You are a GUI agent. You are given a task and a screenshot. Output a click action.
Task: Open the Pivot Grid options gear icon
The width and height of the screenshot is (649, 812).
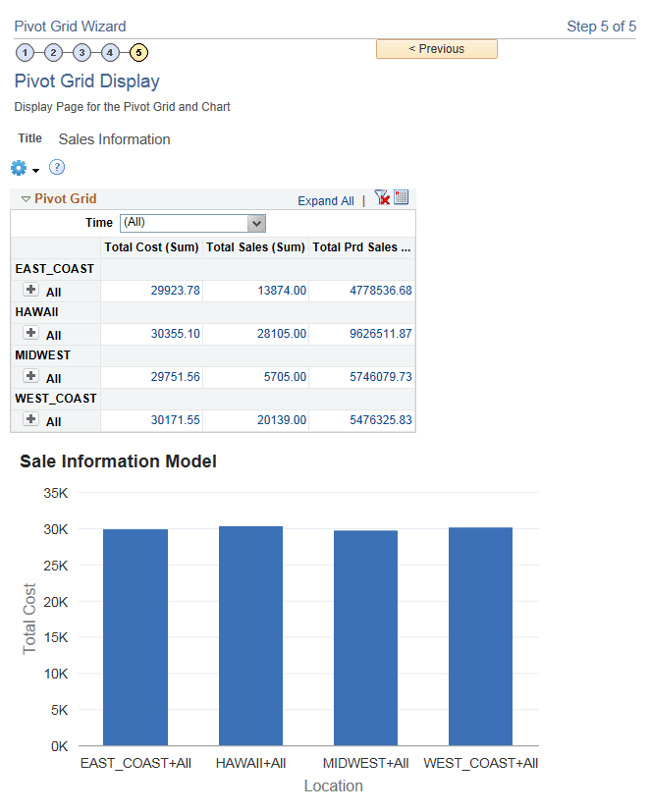(x=16, y=167)
